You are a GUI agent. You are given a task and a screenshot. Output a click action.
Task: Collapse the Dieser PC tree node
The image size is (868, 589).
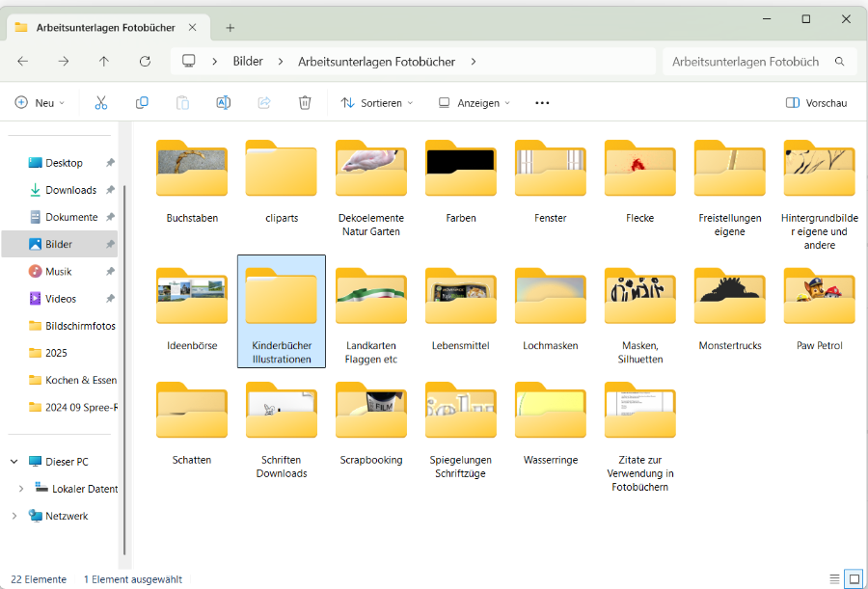[14, 462]
